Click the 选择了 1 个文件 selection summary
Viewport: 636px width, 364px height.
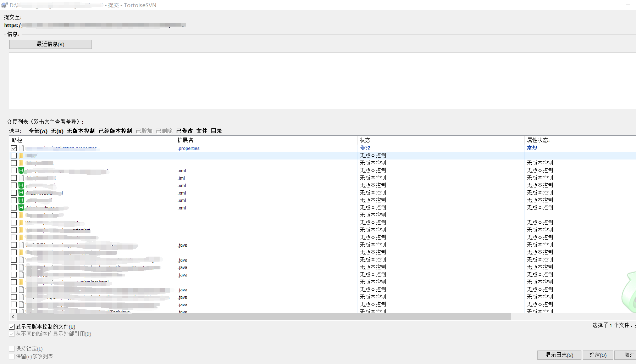(614, 325)
